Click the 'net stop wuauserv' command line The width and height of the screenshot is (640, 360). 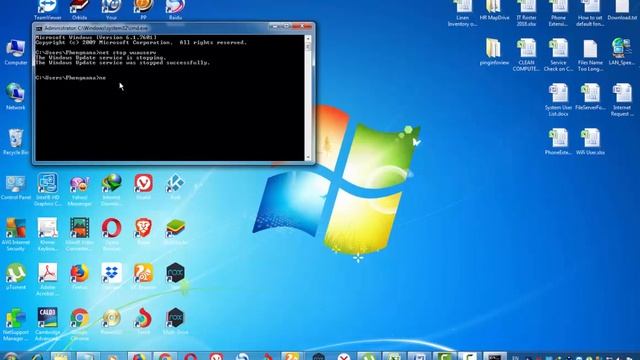tap(96, 53)
